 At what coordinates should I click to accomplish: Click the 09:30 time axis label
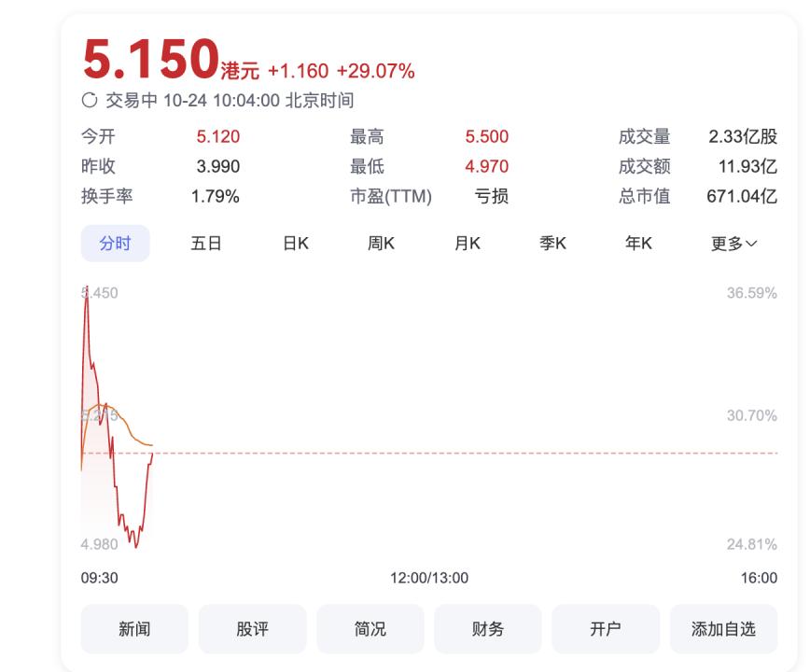100,578
